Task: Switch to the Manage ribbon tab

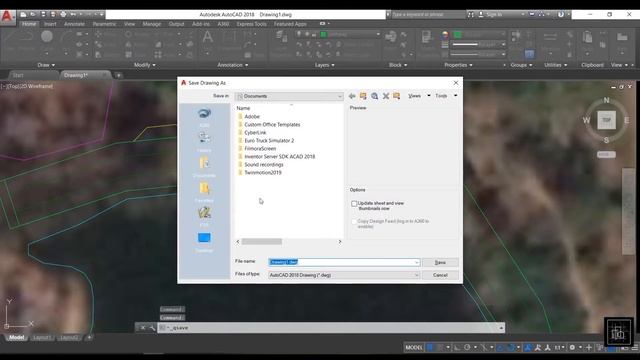Action: pos(152,24)
